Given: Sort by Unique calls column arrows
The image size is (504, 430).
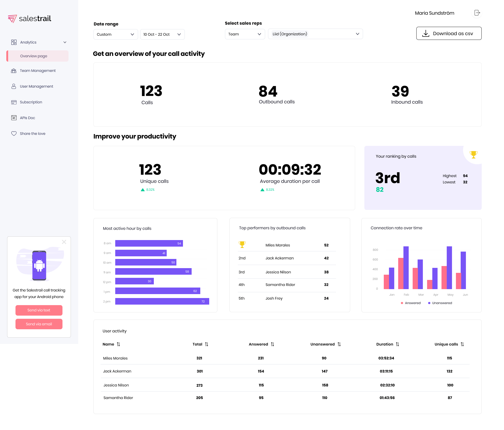Looking at the screenshot, I should tap(462, 344).
